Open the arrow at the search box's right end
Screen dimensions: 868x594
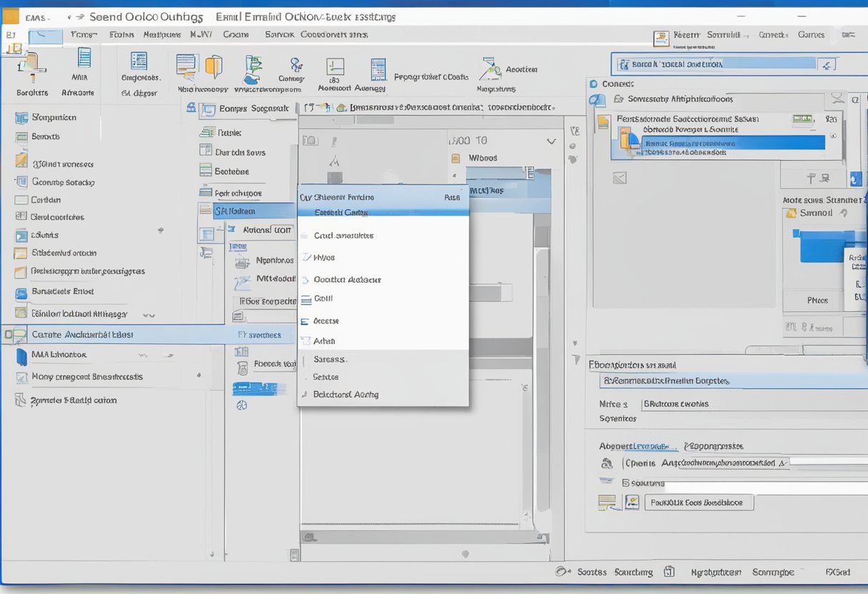point(827,65)
